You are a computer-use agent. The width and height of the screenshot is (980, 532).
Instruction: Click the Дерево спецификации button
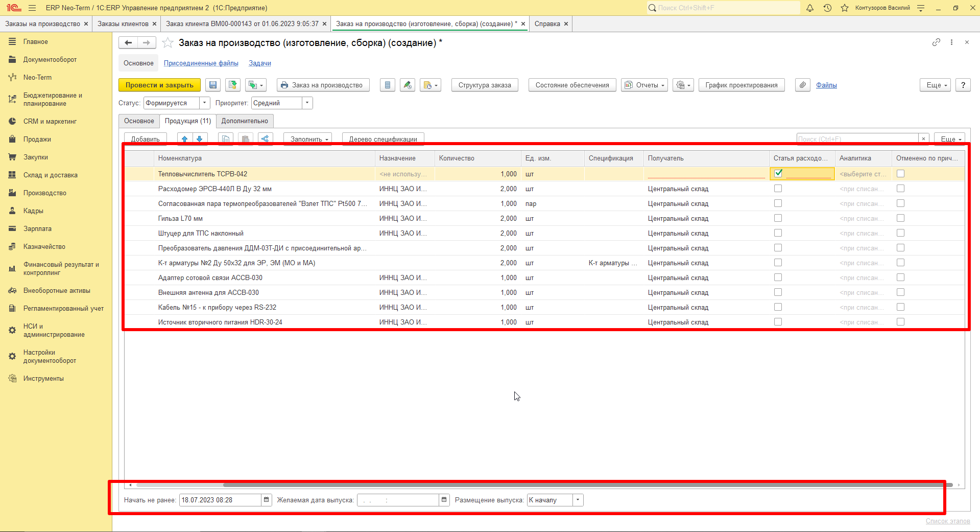[x=383, y=139]
